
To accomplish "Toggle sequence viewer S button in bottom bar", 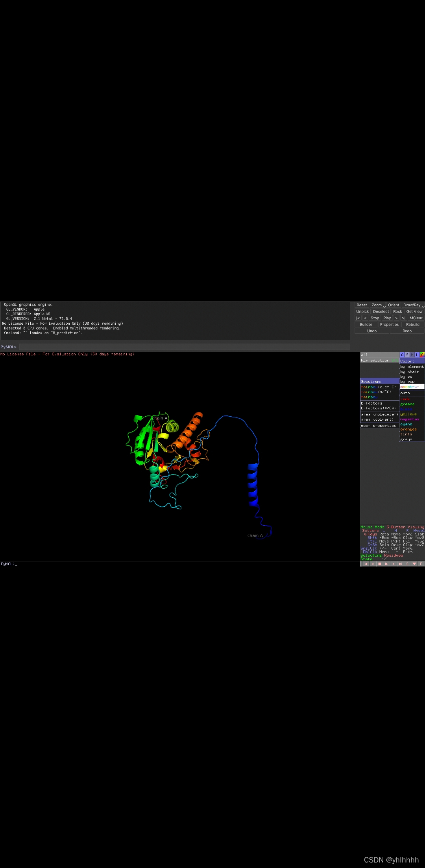I will coord(407,564).
